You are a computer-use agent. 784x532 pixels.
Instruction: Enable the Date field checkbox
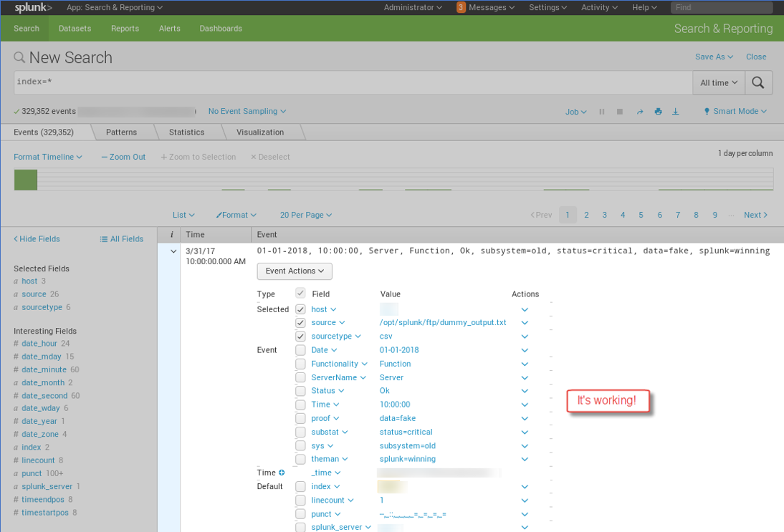302,349
